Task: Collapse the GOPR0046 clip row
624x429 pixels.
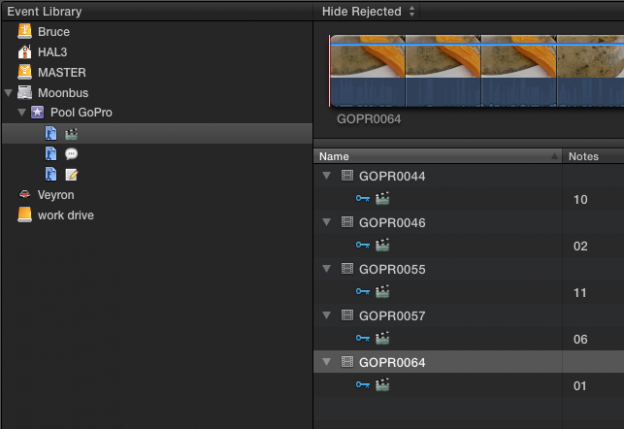Action: (x=326, y=222)
